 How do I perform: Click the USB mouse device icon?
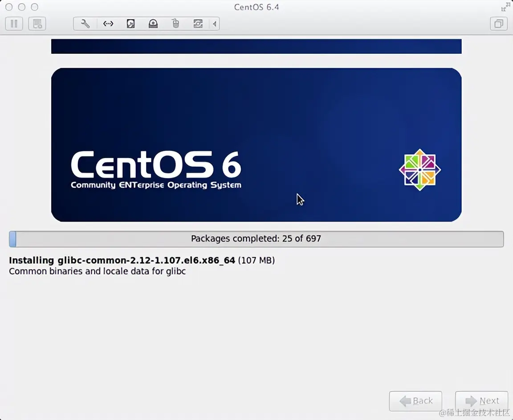point(176,24)
